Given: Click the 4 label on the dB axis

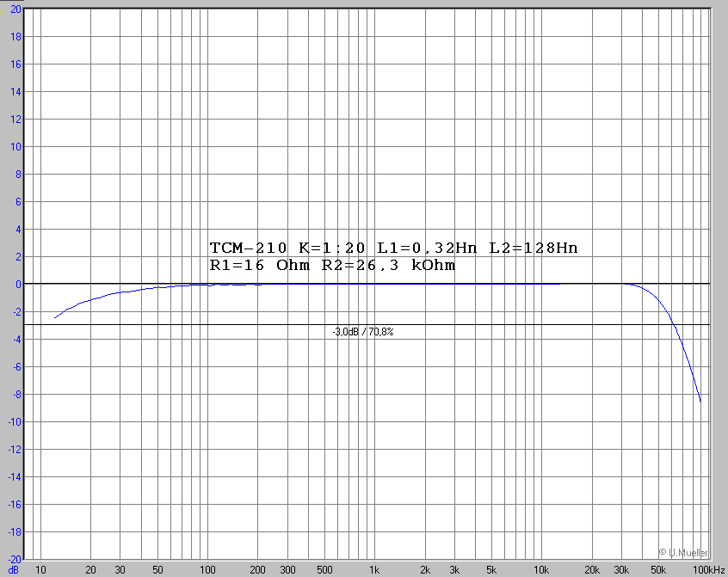Looking at the screenshot, I should click(19, 229).
